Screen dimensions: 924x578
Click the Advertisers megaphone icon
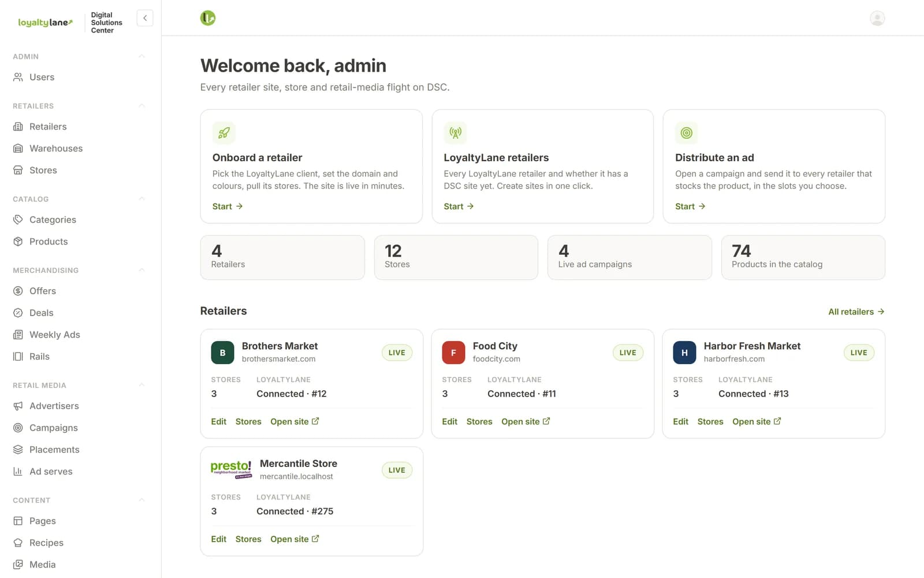[x=18, y=406]
